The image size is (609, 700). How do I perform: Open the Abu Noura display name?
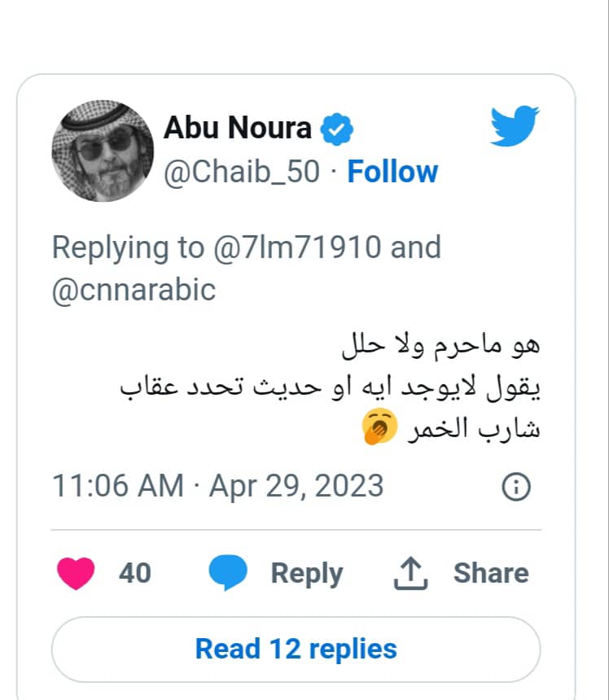pos(238,128)
